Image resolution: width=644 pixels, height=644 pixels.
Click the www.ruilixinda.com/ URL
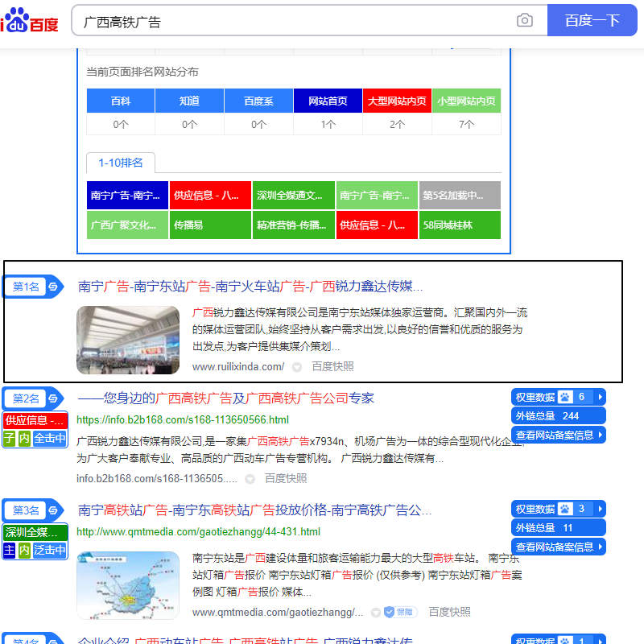[x=238, y=366]
